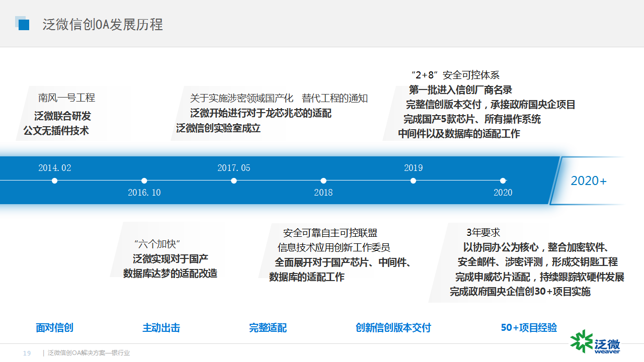Click the text 全面展开对于国产芯片、中间件、
The image size is (644, 362).
(x=343, y=262)
